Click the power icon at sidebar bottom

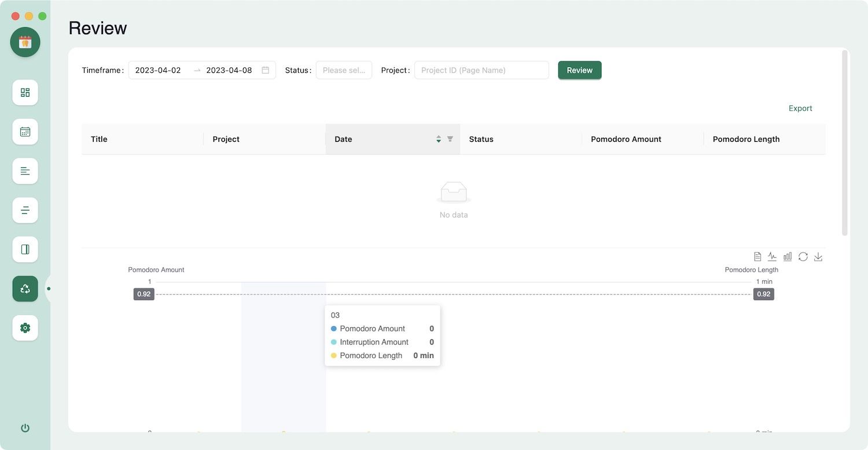tap(25, 428)
